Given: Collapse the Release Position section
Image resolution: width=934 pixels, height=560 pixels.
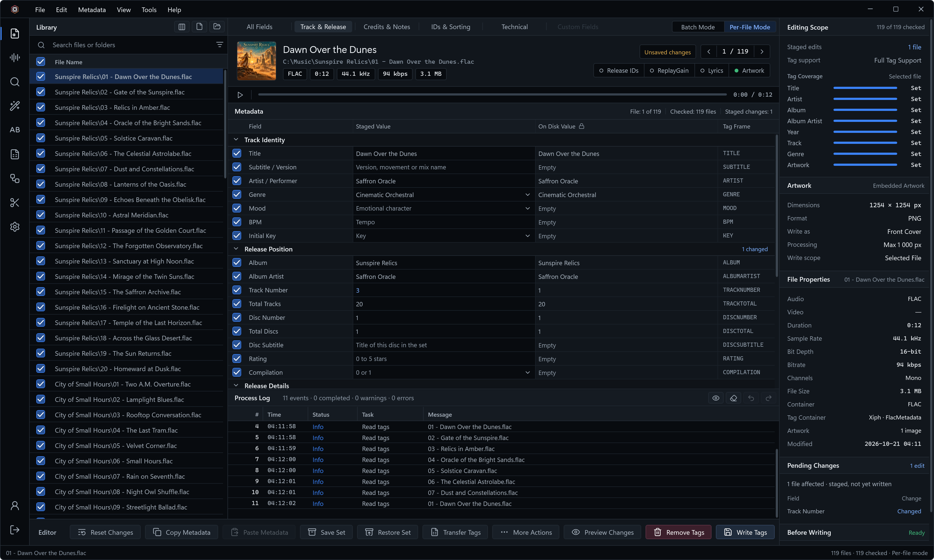Looking at the screenshot, I should [236, 249].
